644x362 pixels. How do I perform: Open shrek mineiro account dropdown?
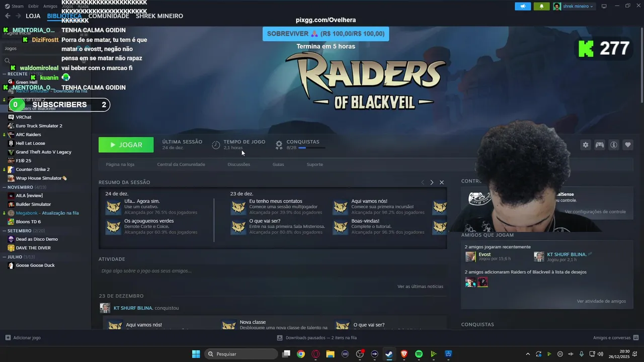pyautogui.click(x=574, y=6)
